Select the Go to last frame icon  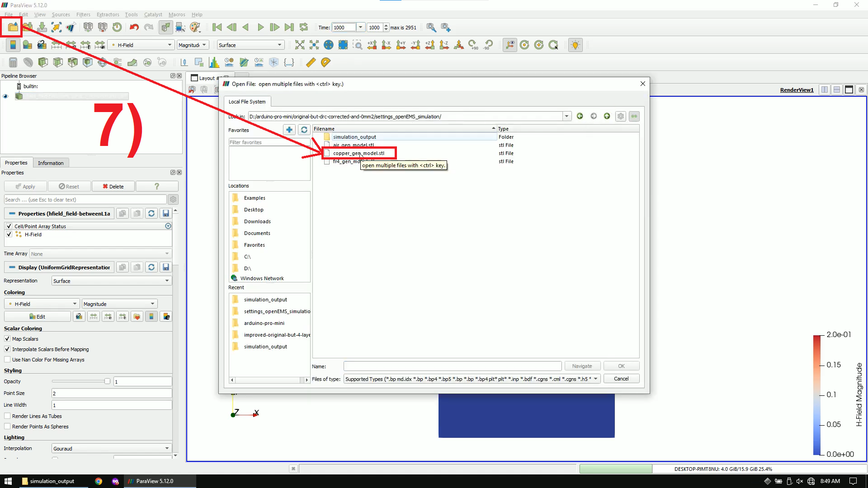pyautogui.click(x=289, y=28)
